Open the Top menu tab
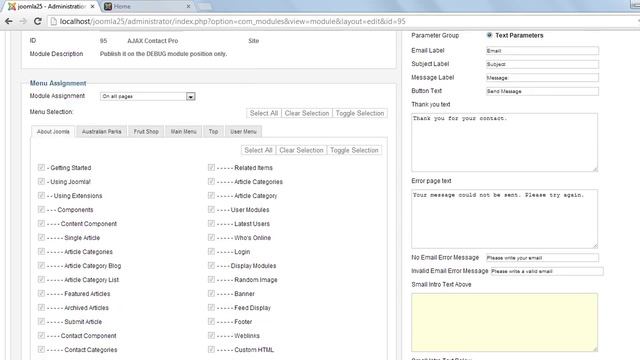The width and height of the screenshot is (640, 360). pyautogui.click(x=213, y=131)
